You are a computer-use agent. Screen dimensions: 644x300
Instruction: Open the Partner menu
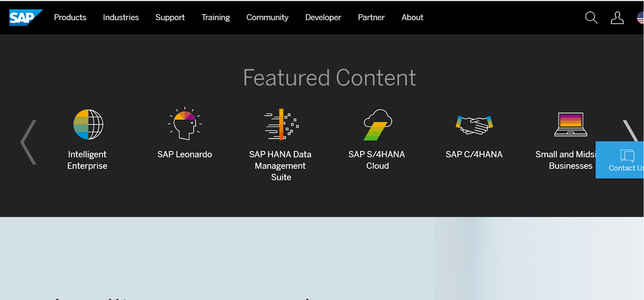(x=371, y=17)
